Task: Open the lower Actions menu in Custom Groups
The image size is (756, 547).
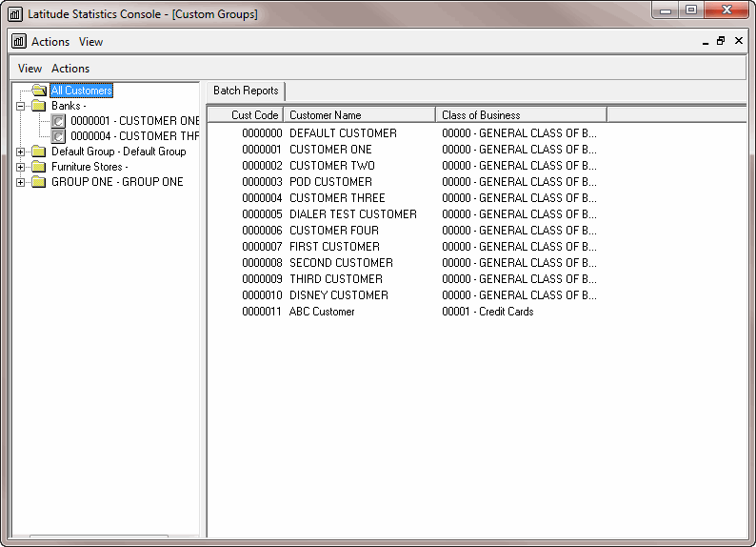Action: [x=70, y=69]
